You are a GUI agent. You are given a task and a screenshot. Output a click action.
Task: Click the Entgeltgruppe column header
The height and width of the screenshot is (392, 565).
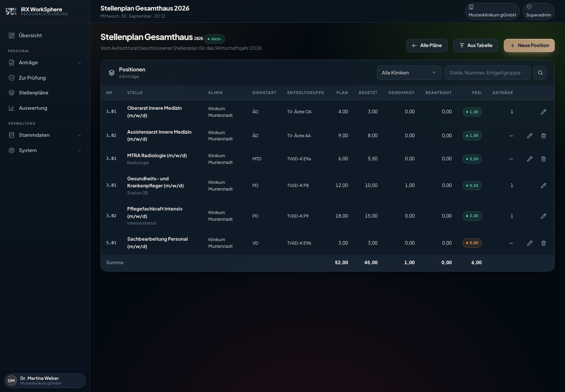coord(306,93)
